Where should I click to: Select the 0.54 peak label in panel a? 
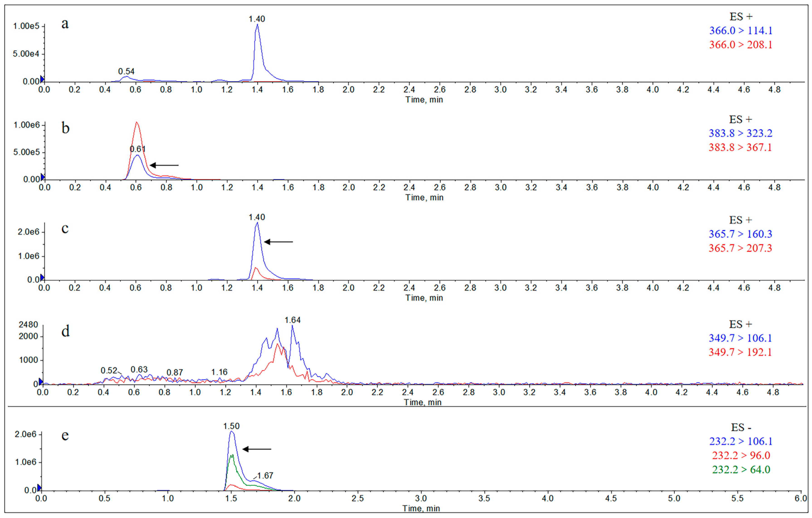126,71
